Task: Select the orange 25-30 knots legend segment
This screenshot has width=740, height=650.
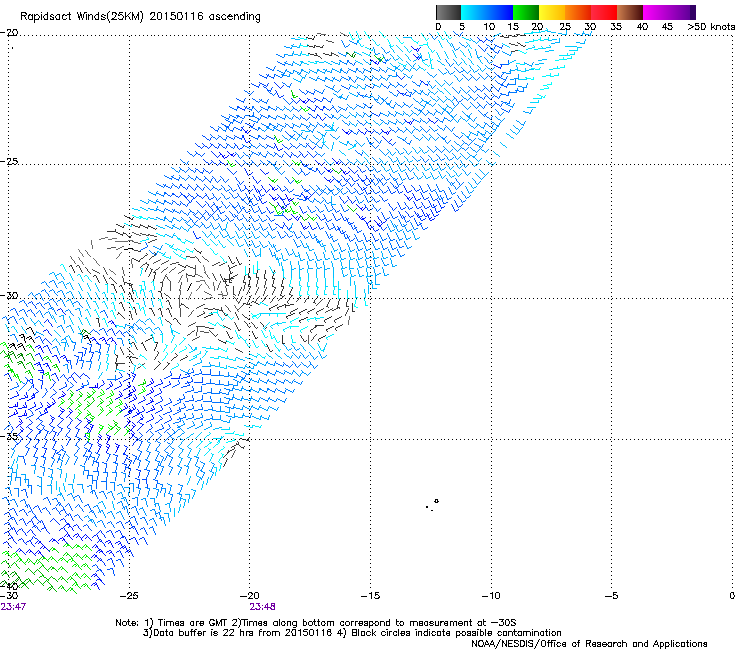Action: [578, 12]
